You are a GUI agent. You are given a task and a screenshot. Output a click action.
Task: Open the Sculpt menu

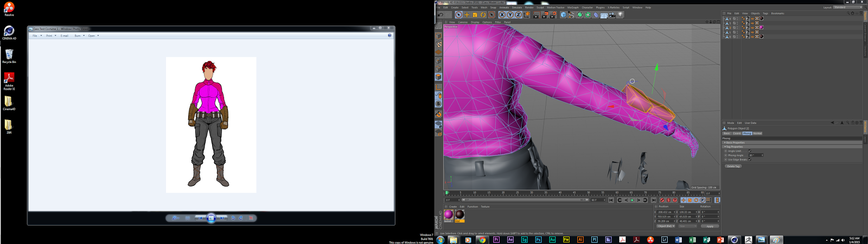point(540,8)
